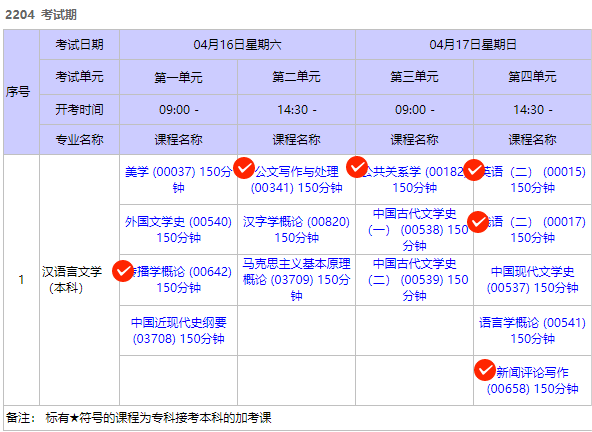Open 新闻评论写作 (00658) course link
Screen dimensions: 592x432
coord(532,380)
